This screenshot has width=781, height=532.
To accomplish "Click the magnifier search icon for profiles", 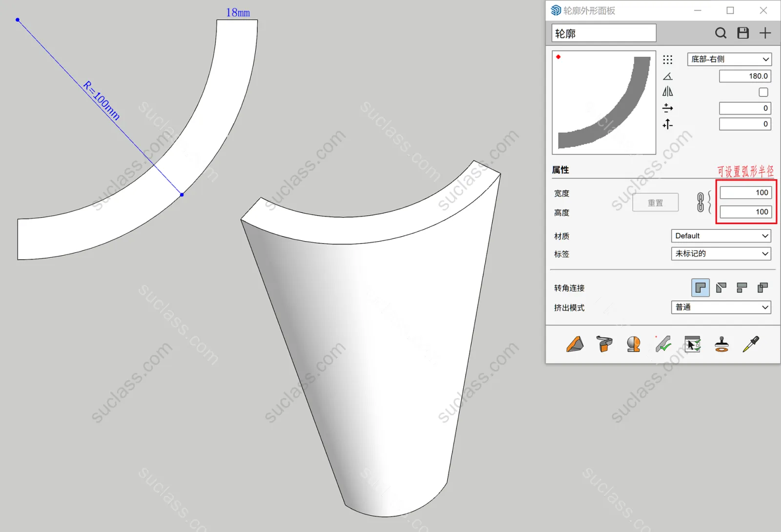I will pyautogui.click(x=720, y=33).
